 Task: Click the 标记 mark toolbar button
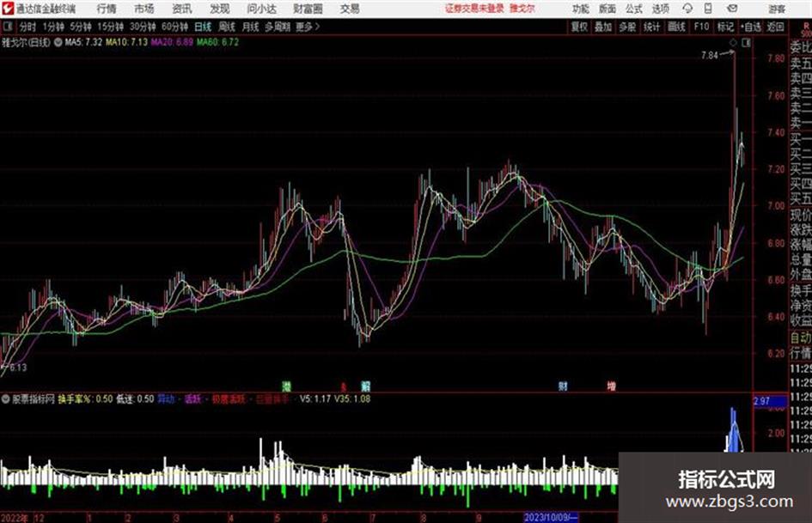tap(725, 27)
